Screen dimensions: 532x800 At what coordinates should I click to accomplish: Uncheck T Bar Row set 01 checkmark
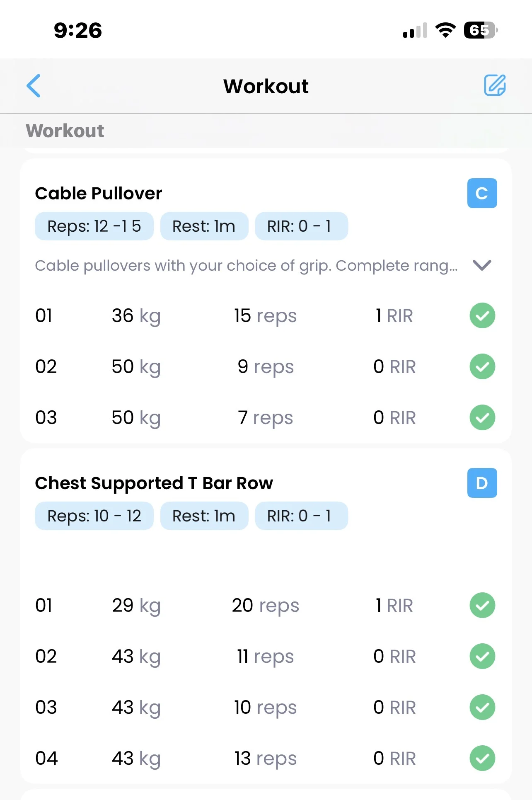[482, 605]
